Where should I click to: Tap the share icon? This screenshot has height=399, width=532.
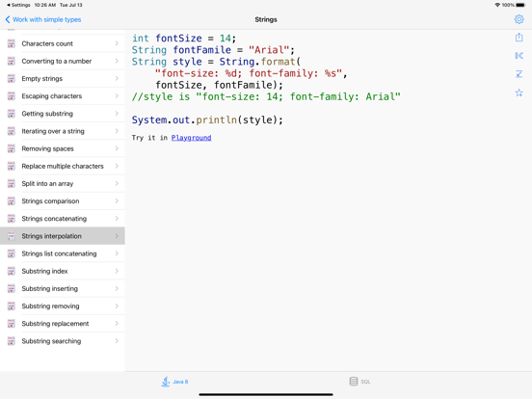[x=519, y=37]
